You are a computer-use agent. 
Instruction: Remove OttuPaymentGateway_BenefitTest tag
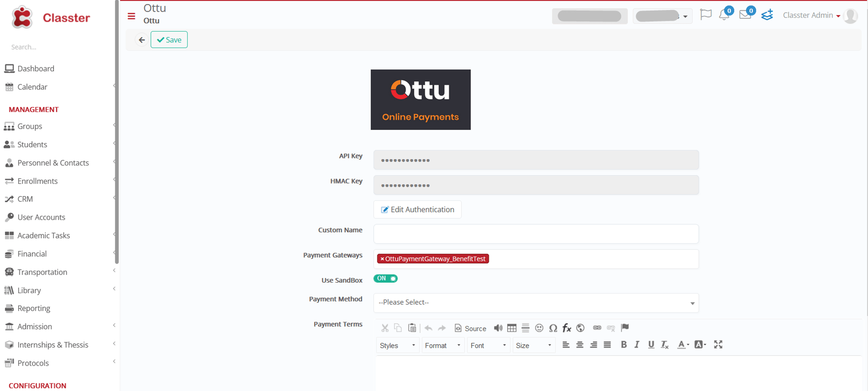[x=382, y=259]
